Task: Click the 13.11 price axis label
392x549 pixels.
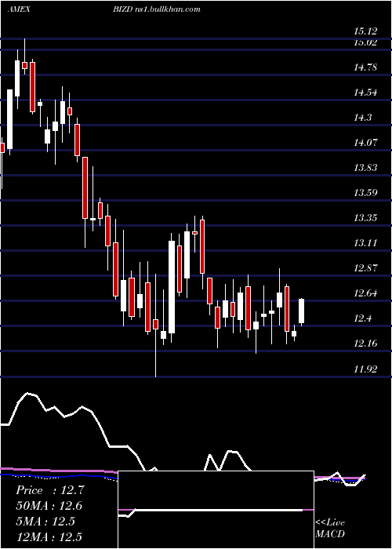Action: pyautogui.click(x=365, y=243)
